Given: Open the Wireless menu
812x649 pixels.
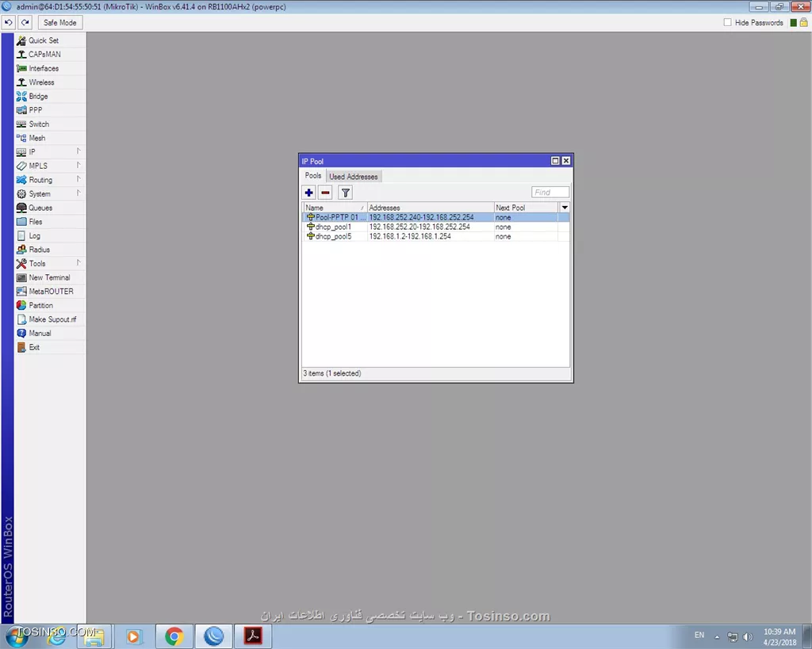Looking at the screenshot, I should [50, 82].
